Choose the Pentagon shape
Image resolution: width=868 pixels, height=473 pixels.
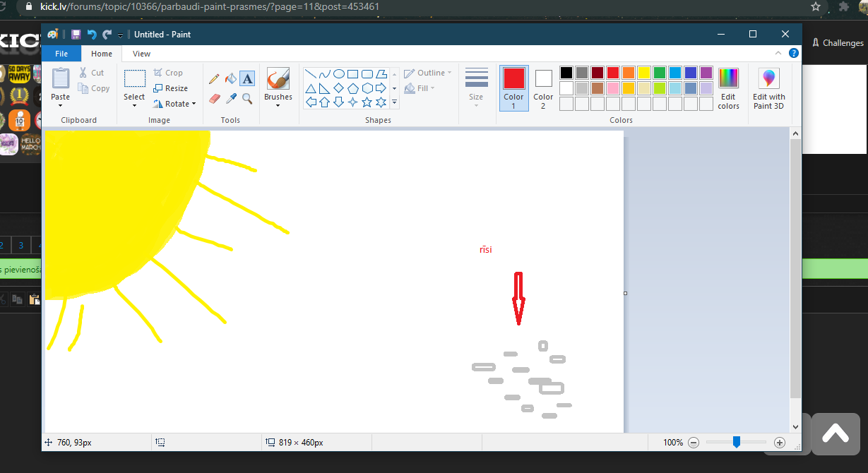point(352,88)
